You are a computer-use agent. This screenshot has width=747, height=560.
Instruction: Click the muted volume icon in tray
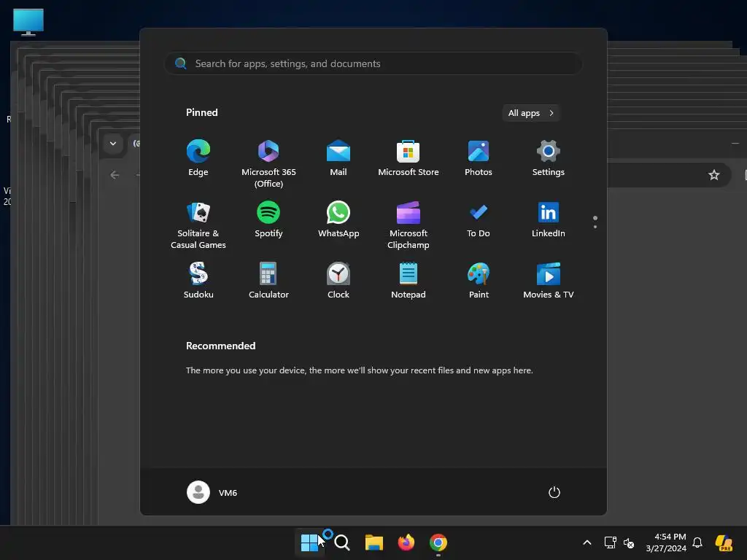pyautogui.click(x=629, y=542)
